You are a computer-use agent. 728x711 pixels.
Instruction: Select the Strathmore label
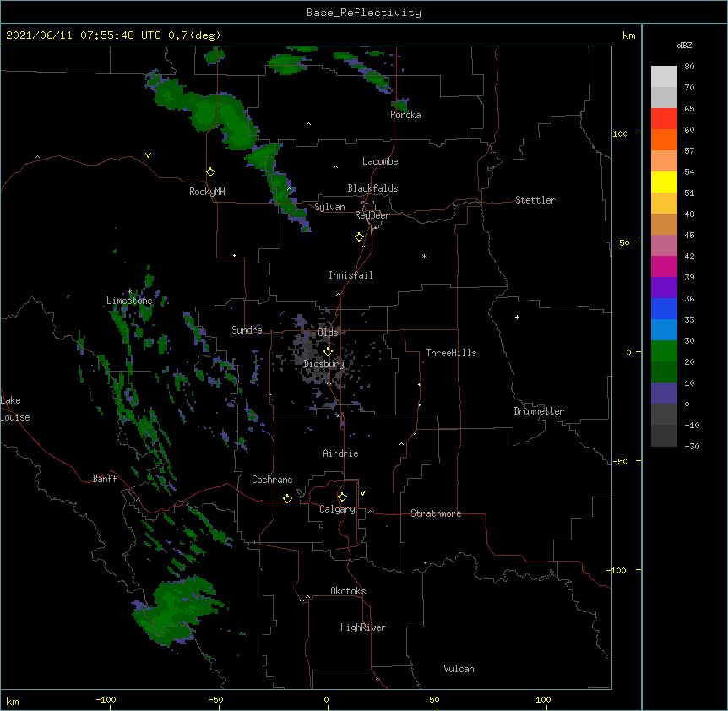coord(436,513)
